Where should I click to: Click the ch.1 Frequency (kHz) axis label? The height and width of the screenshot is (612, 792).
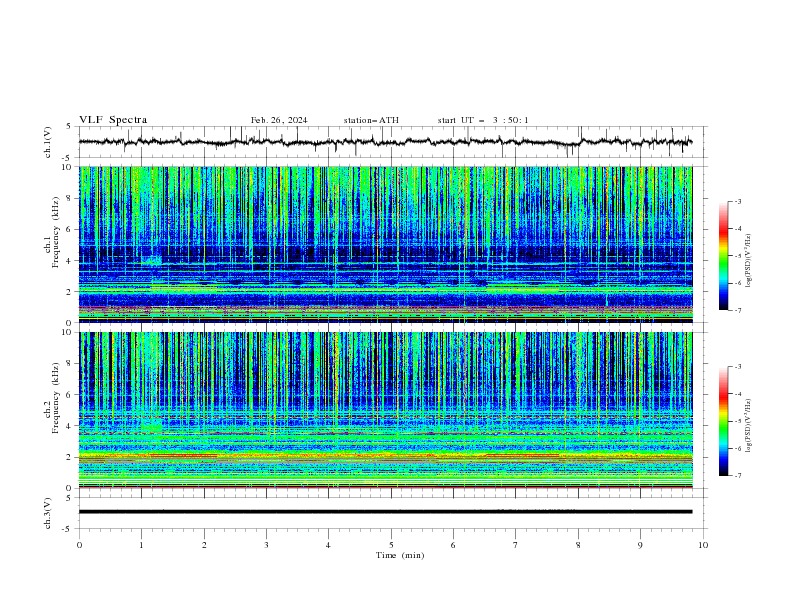tap(52, 230)
